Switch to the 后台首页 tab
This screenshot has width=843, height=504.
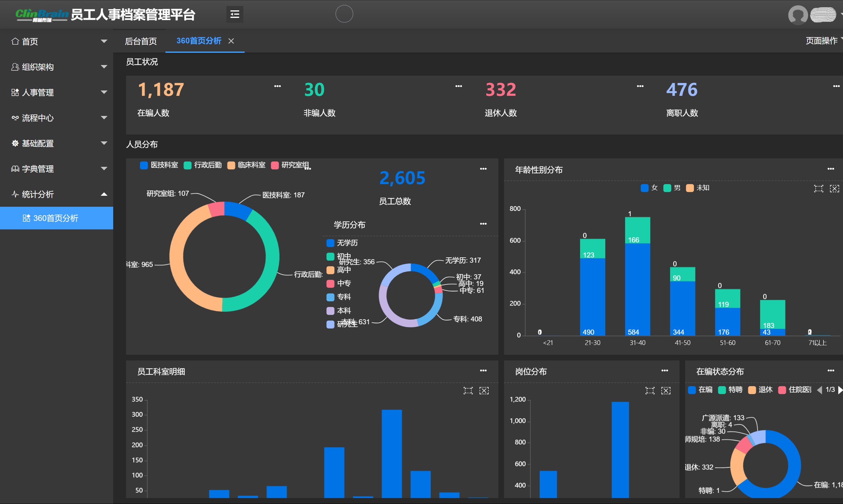point(141,41)
